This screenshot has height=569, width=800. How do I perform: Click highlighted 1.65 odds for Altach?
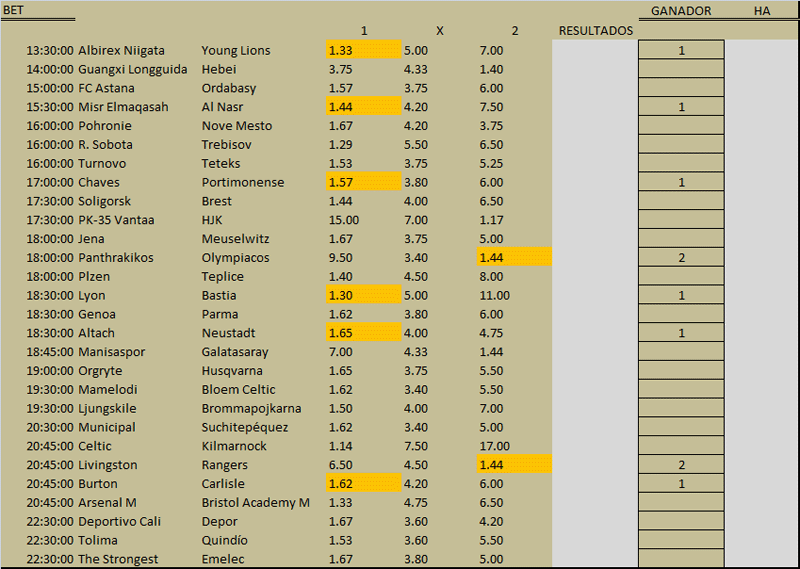tap(364, 333)
